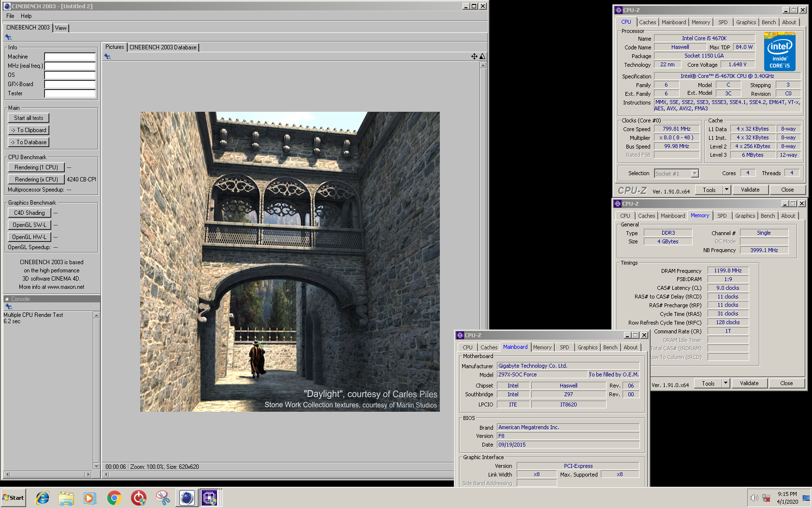Click top CPU-Z window title bar icon

click(x=618, y=10)
